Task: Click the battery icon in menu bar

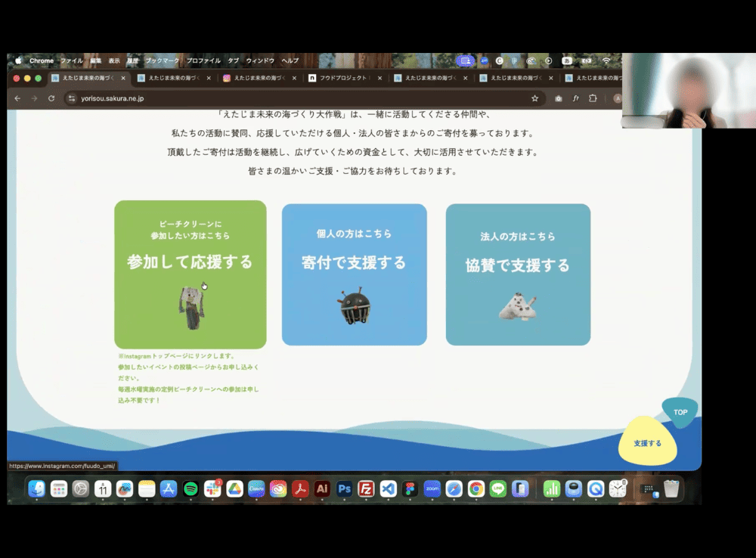Action: click(587, 60)
